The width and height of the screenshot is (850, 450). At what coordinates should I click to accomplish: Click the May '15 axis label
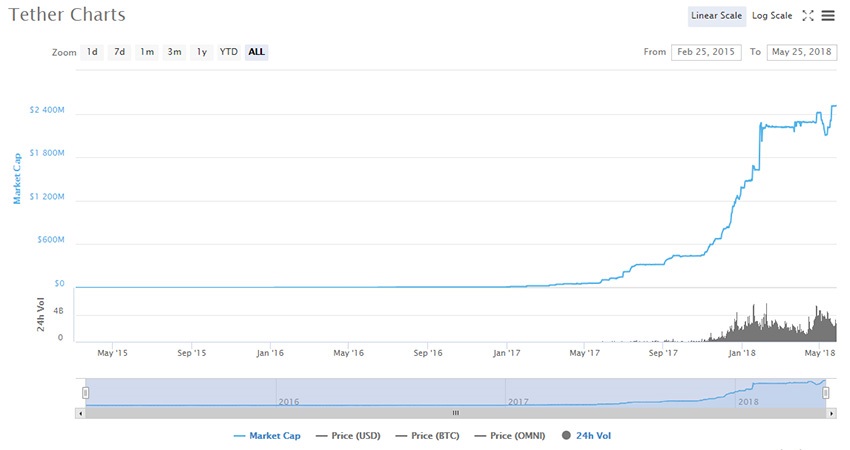pyautogui.click(x=112, y=353)
